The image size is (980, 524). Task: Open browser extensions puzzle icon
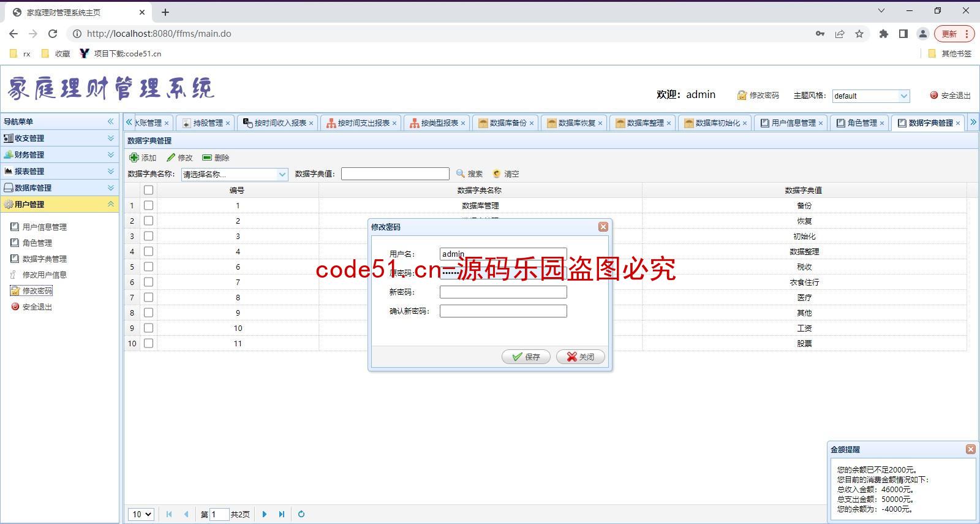pyautogui.click(x=883, y=34)
